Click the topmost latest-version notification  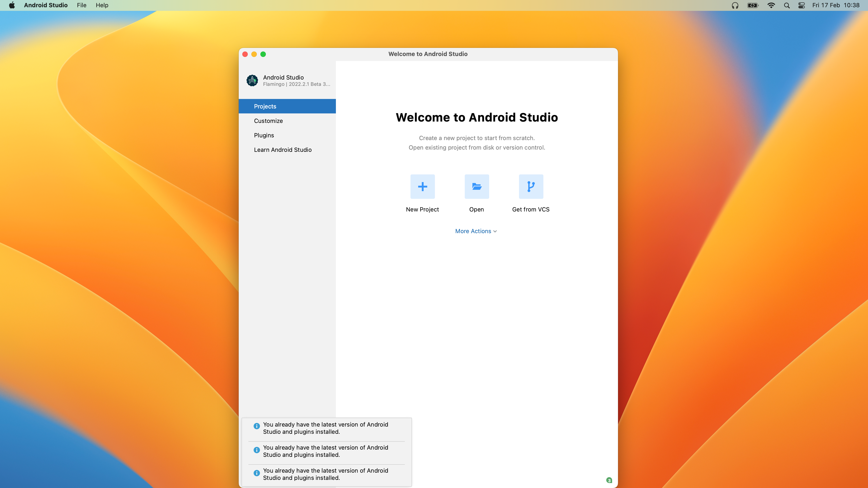325,428
